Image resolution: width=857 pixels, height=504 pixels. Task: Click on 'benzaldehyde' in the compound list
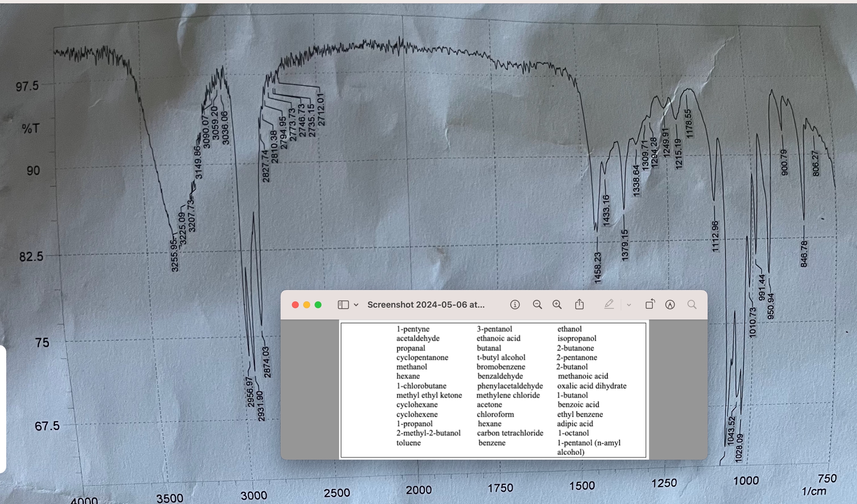[500, 376]
